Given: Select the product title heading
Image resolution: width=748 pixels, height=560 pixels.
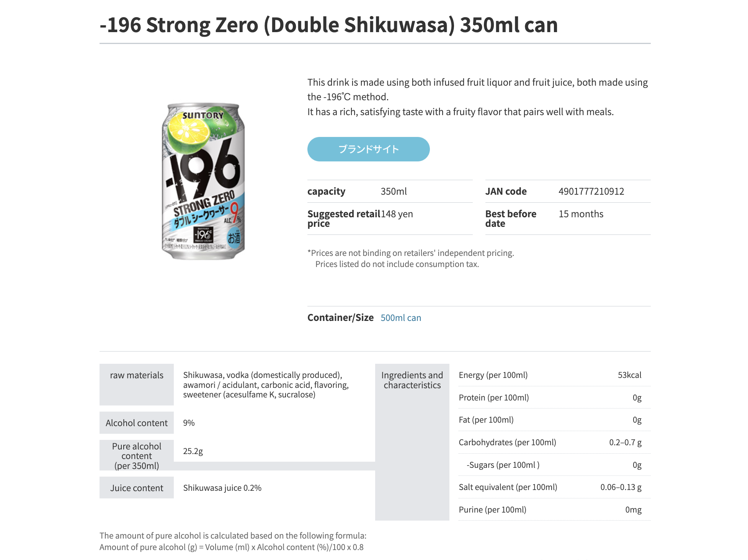Looking at the screenshot, I should [328, 25].
